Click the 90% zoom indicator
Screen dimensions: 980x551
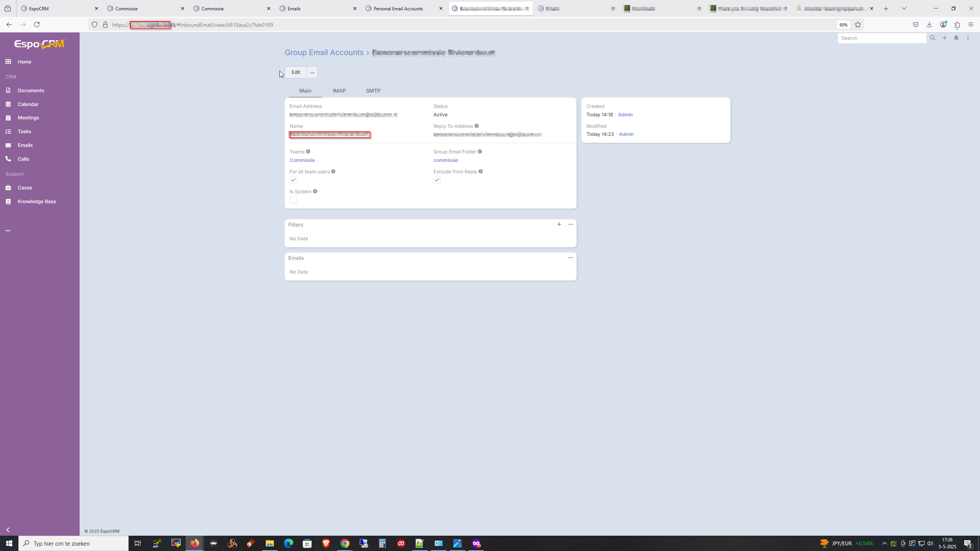coord(843,25)
